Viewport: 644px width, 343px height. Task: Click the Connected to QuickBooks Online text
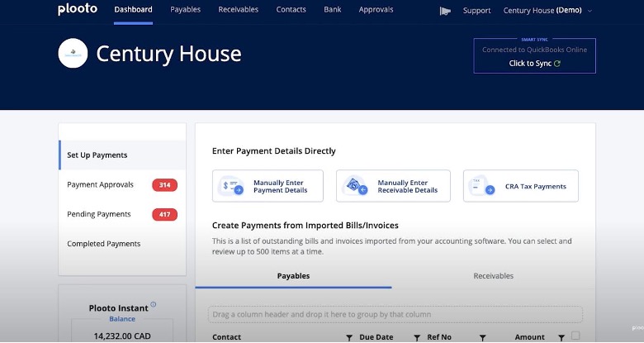coord(534,50)
